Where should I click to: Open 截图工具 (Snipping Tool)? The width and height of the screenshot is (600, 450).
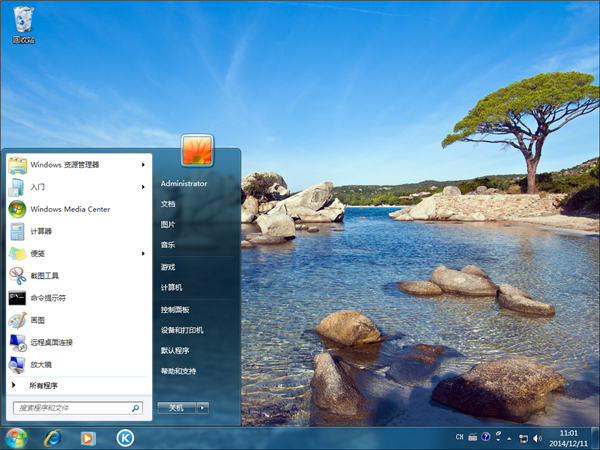coord(44,275)
